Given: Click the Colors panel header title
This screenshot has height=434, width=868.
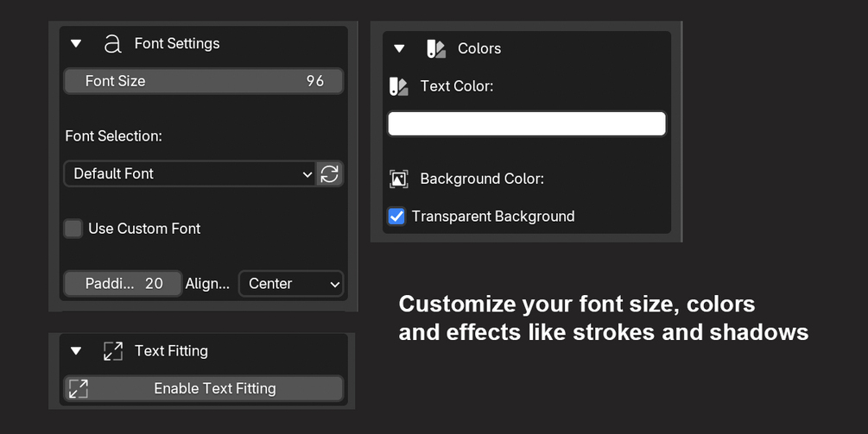Looking at the screenshot, I should click(479, 49).
